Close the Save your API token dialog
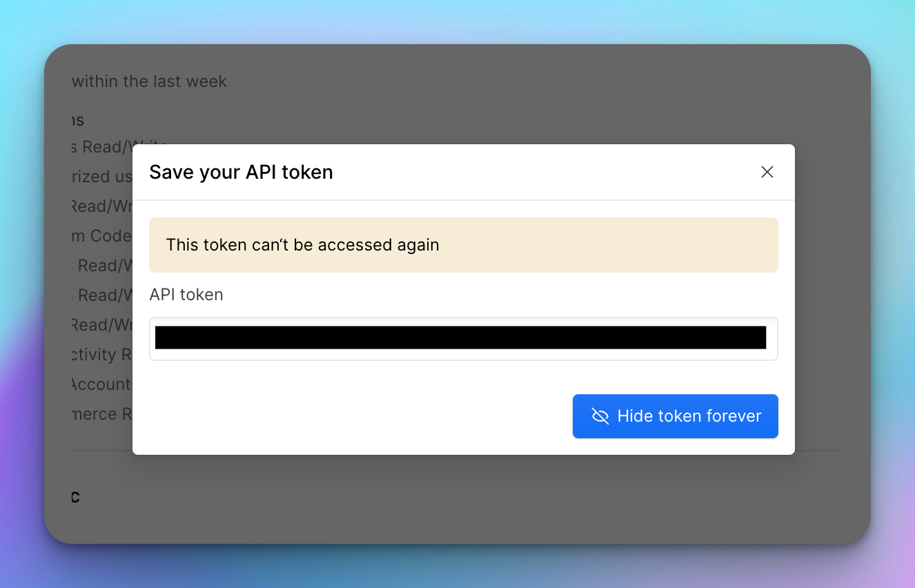The height and width of the screenshot is (588, 915). [x=767, y=172]
